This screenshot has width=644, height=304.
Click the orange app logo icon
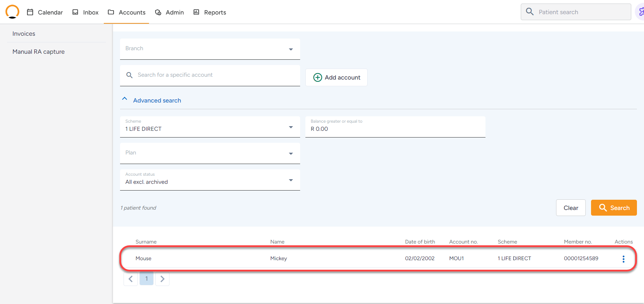[12, 12]
